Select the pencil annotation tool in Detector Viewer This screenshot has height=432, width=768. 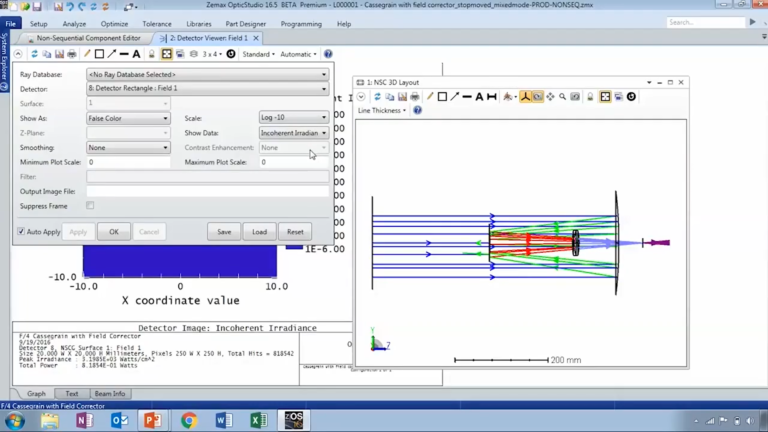(87, 54)
